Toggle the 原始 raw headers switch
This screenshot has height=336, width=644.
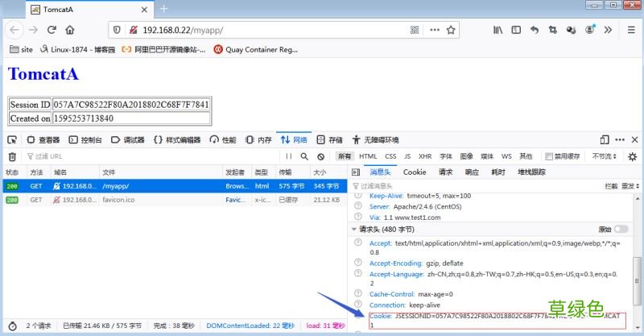coord(621,229)
